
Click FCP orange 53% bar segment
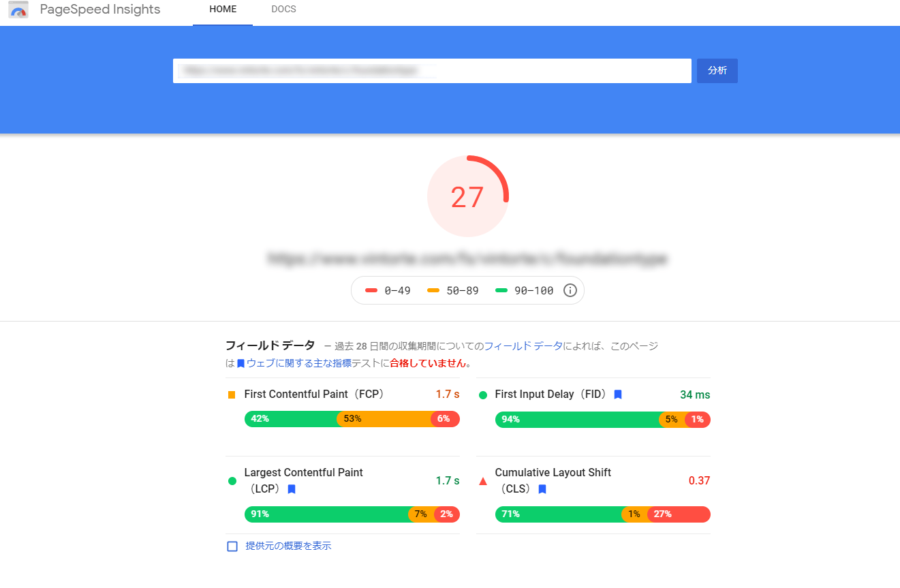click(x=384, y=419)
